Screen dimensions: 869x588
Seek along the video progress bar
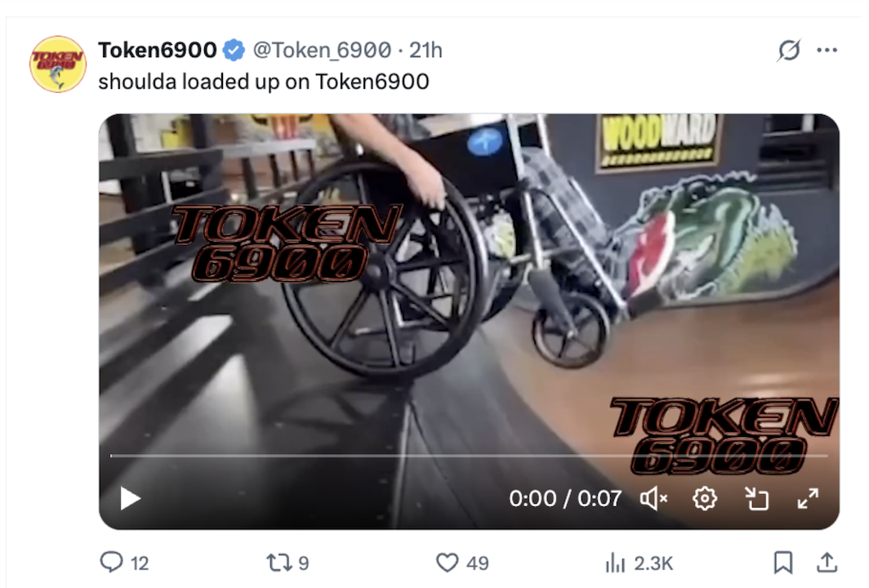[x=469, y=456]
